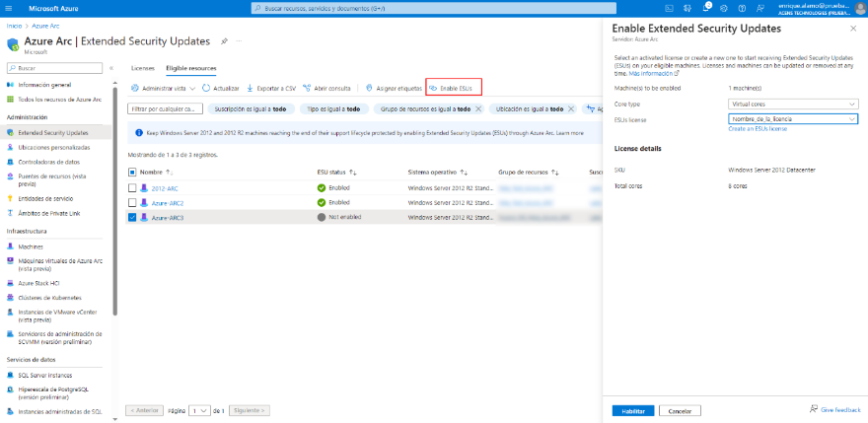Export the list with Exportar a CSV
The height and width of the screenshot is (423, 868).
click(271, 88)
